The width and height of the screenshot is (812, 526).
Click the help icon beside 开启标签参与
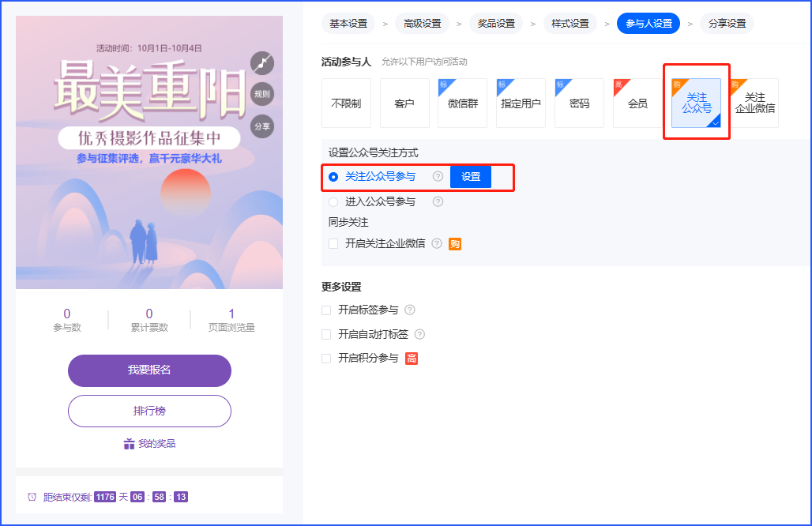click(x=410, y=310)
